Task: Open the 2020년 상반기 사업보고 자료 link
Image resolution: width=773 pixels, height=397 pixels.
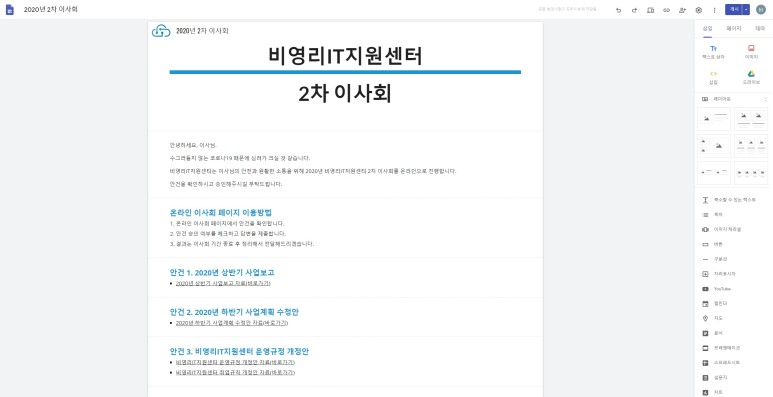Action: [x=223, y=284]
